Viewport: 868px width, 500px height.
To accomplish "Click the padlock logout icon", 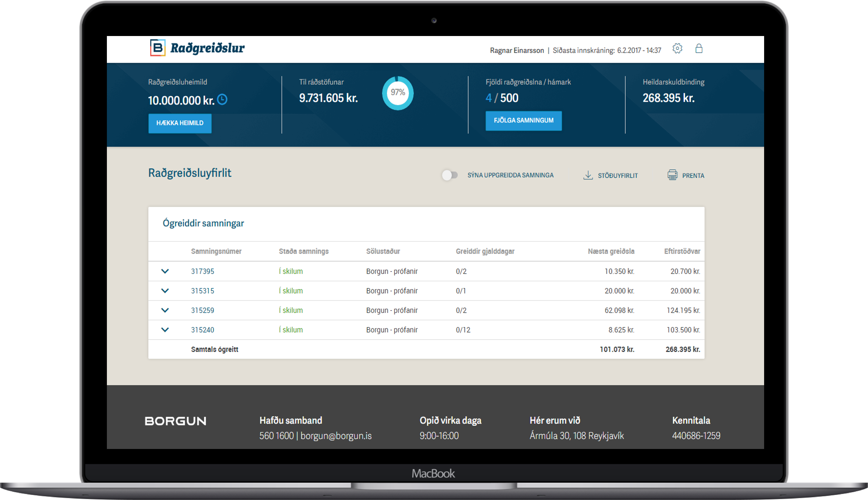I will 699,48.
